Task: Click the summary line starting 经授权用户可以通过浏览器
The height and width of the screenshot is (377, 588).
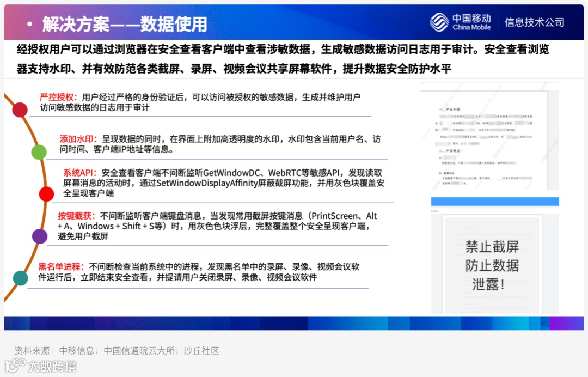Action: pos(283,49)
